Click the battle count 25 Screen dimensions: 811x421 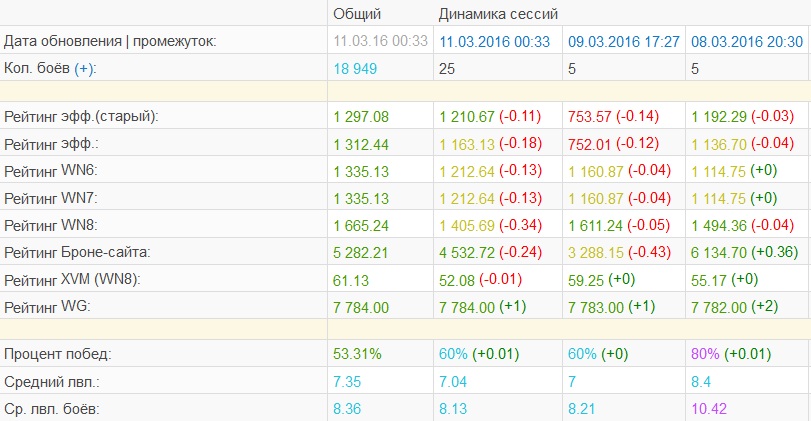447,68
